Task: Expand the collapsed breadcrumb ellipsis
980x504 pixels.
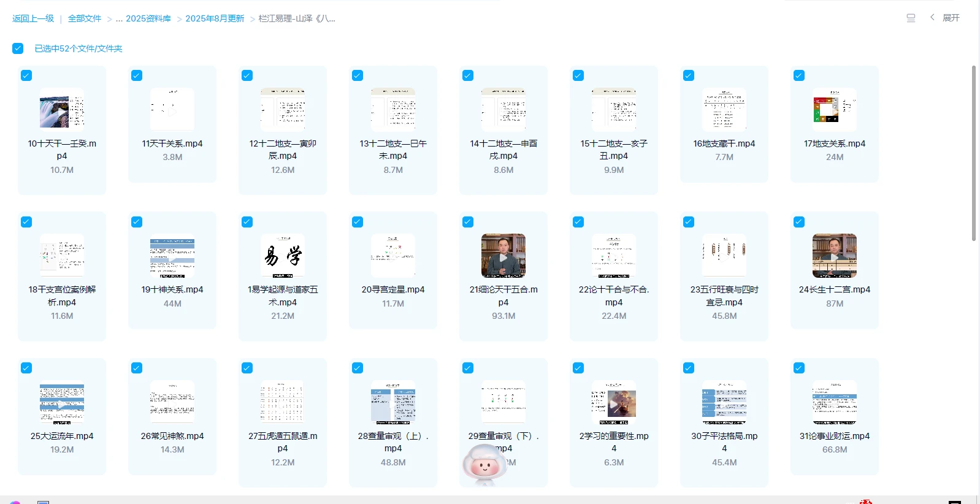Action: [x=119, y=19]
